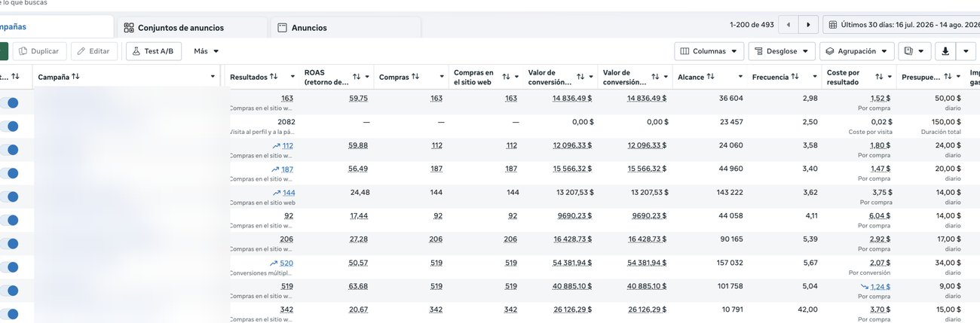This screenshot has width=980, height=323.
Task: Click cost per visit 0,02 $
Action: pyautogui.click(x=880, y=122)
